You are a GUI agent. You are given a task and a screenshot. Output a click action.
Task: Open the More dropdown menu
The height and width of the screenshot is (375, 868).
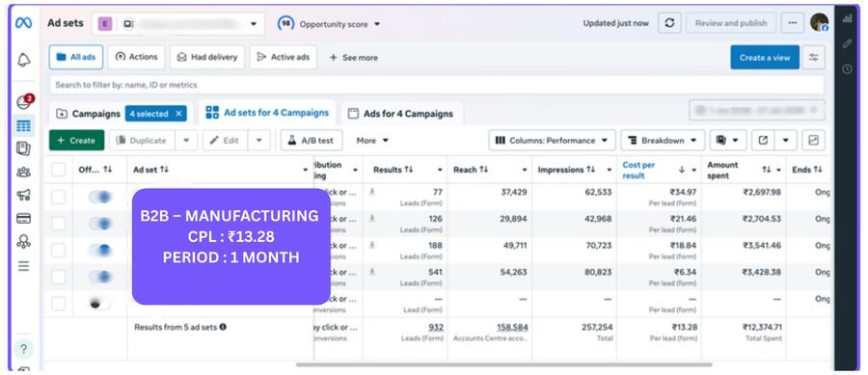372,141
